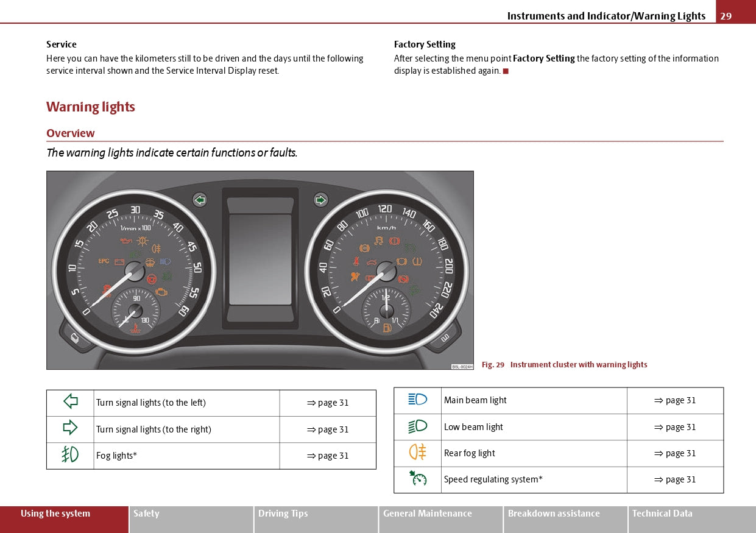Select the left turn signal icon in the table
Viewport: 756px width, 533px height.
70,403
